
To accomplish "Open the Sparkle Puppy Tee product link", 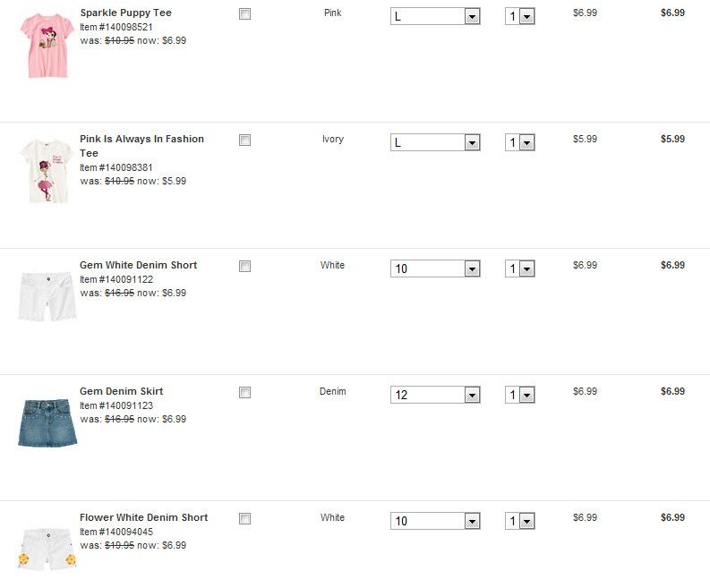I will (125, 13).
